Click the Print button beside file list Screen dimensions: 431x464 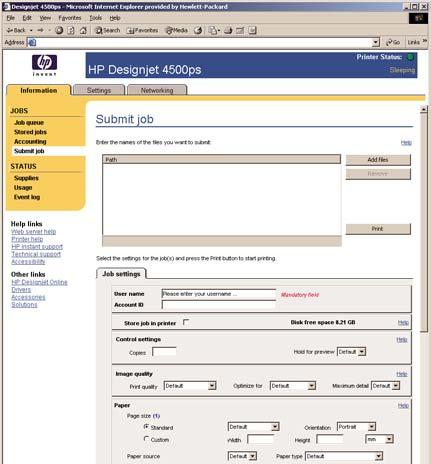(378, 229)
